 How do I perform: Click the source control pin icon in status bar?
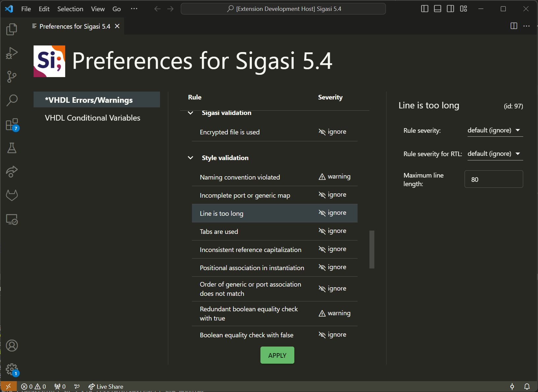(x=512, y=386)
